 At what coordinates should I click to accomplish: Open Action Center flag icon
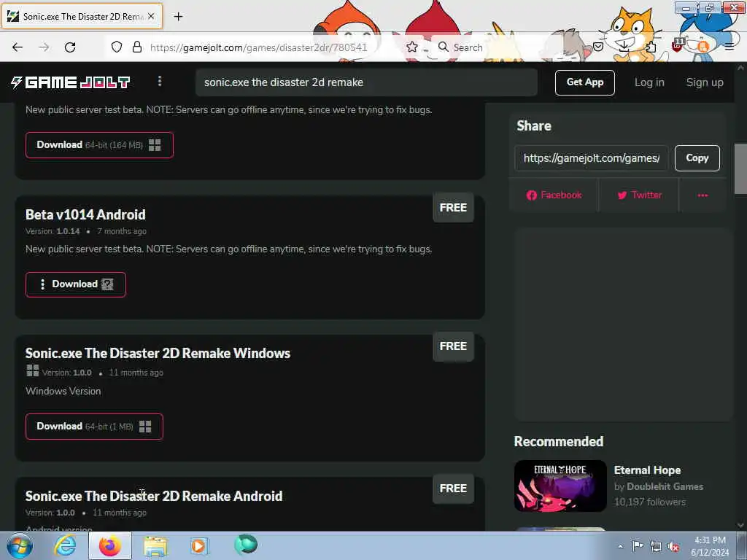pyautogui.click(x=638, y=545)
